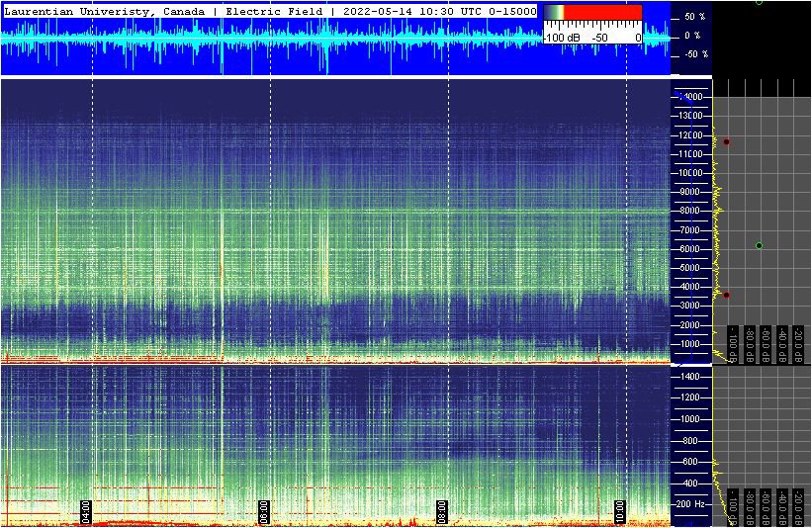Click the -50 % waveform amplitude label

tap(694, 54)
